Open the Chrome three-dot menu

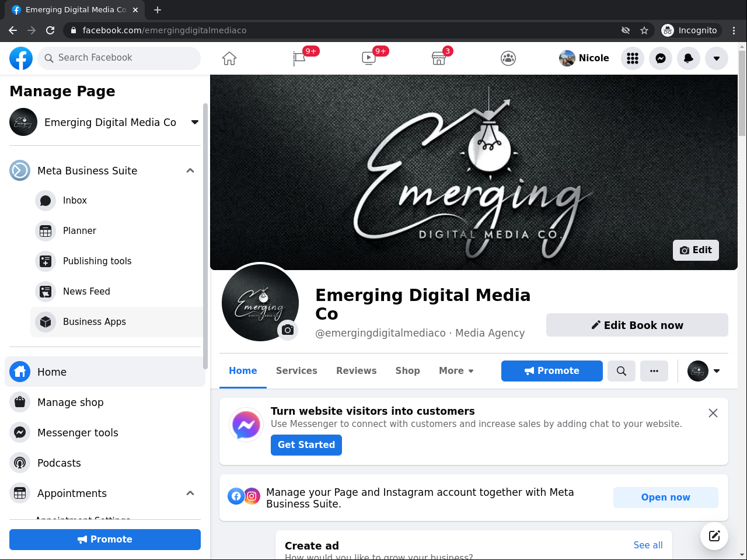pos(734,30)
